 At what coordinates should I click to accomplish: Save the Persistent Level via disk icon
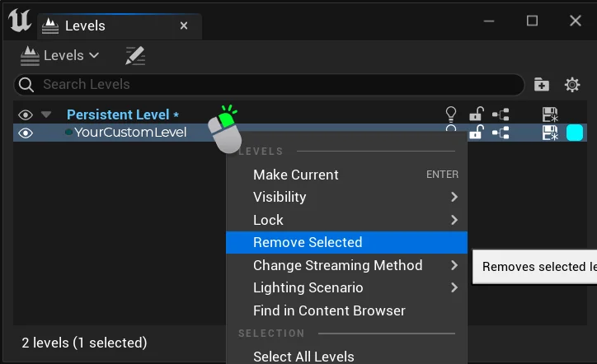[550, 114]
